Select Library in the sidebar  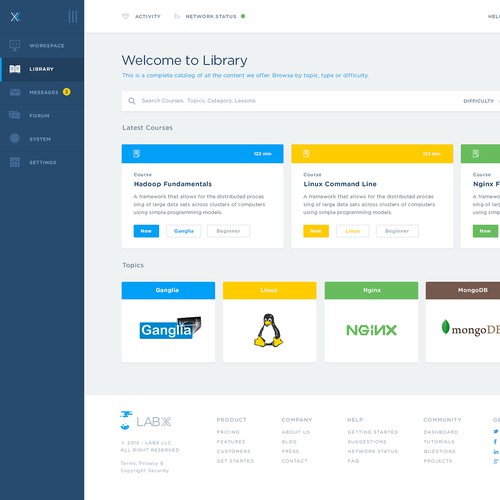tap(42, 69)
